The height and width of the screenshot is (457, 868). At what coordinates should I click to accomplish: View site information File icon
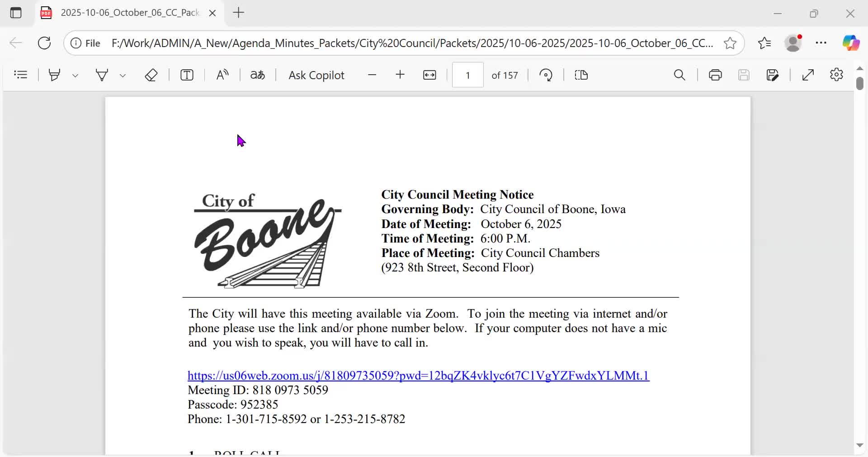coord(85,43)
